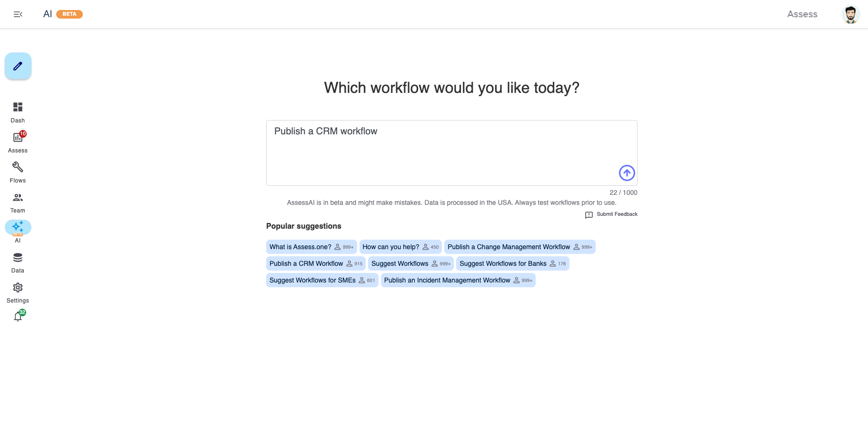Collapse the sidebar with the menu icon
The height and width of the screenshot is (444, 868).
click(x=18, y=14)
